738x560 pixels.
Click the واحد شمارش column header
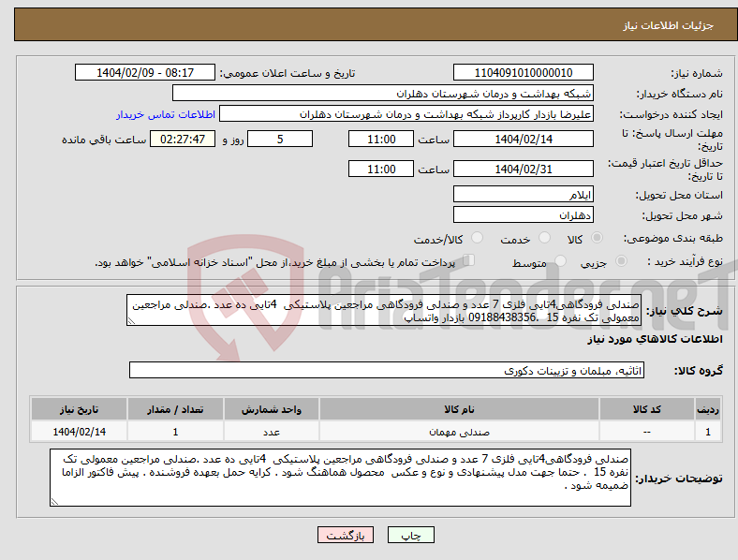coord(272,409)
